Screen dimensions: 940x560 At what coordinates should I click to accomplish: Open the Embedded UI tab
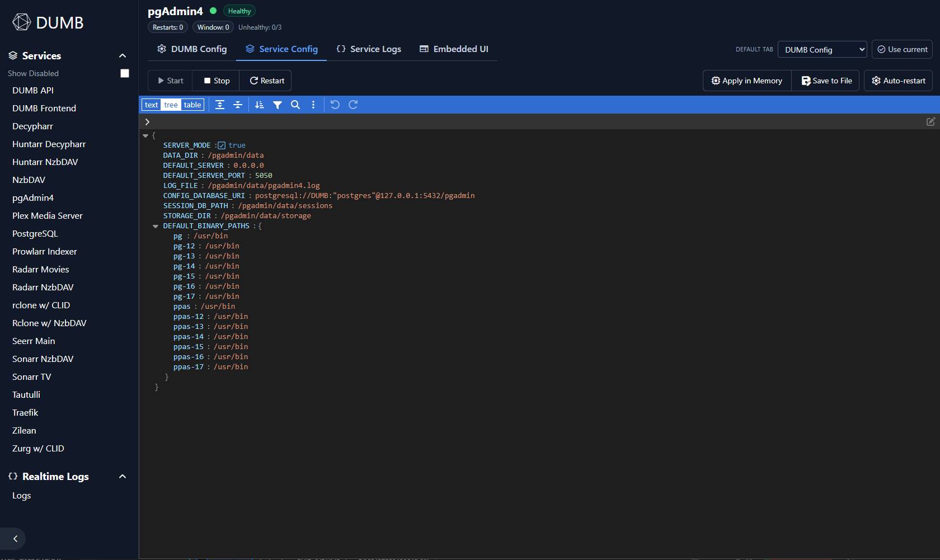tap(454, 49)
